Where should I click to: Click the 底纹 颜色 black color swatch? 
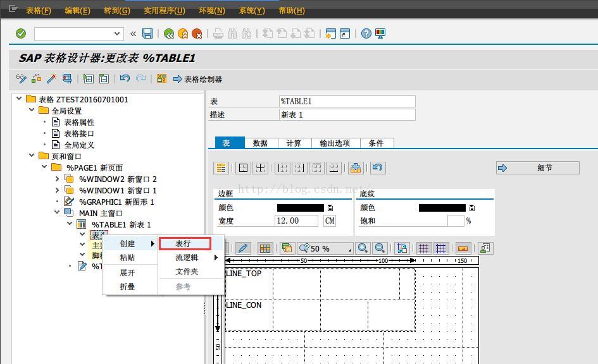pos(442,208)
